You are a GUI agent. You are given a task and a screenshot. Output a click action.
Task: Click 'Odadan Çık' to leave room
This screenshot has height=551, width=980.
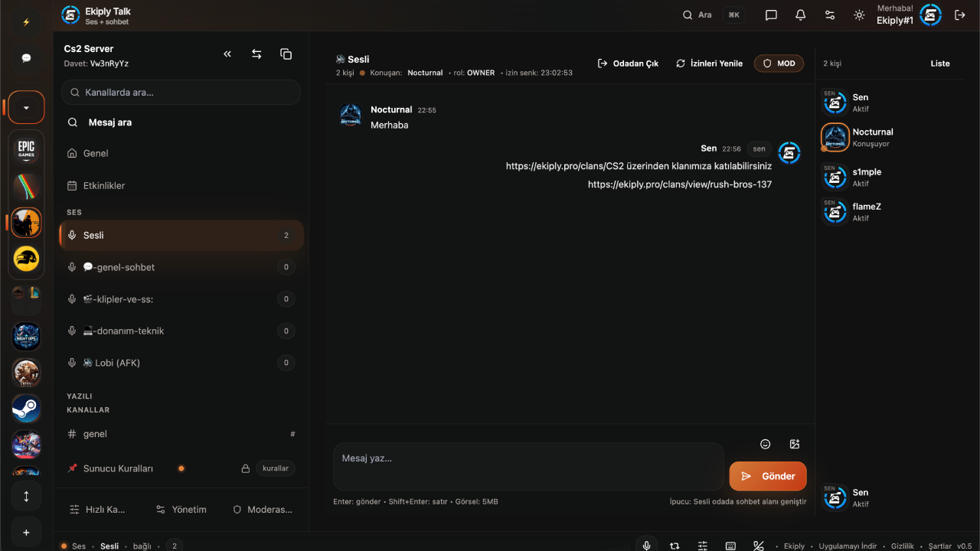628,64
